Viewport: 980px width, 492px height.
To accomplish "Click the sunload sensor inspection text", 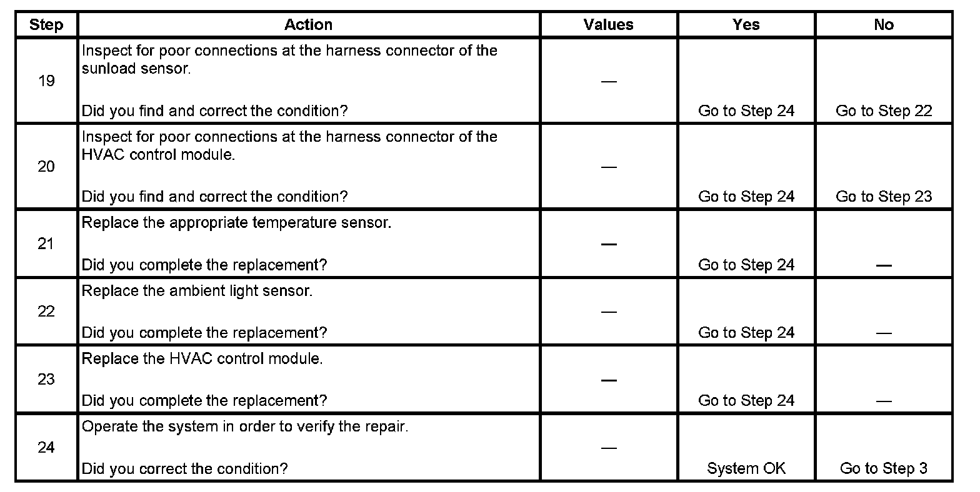I will coord(289,59).
